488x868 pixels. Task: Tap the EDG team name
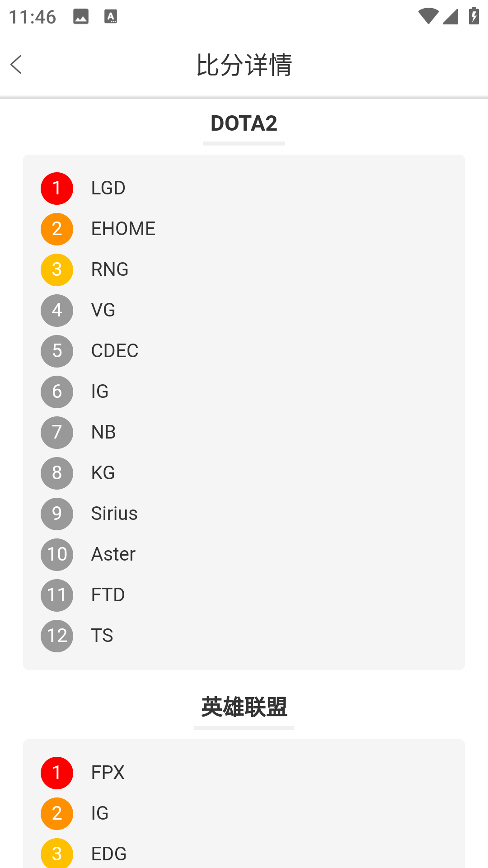109,854
